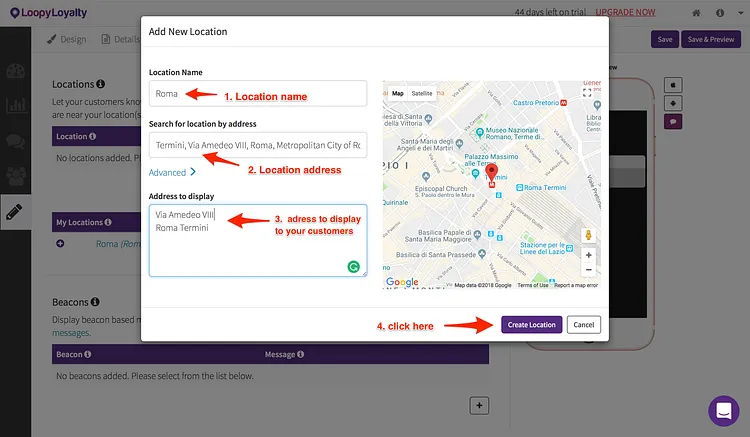
Task: Open the dashboard gauge sidebar icon
Action: point(16,71)
